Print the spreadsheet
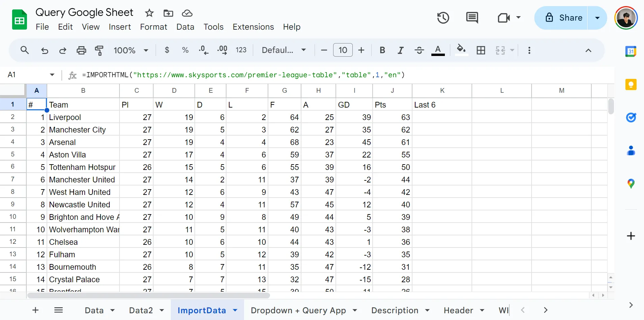The height and width of the screenshot is (320, 644). (x=81, y=51)
